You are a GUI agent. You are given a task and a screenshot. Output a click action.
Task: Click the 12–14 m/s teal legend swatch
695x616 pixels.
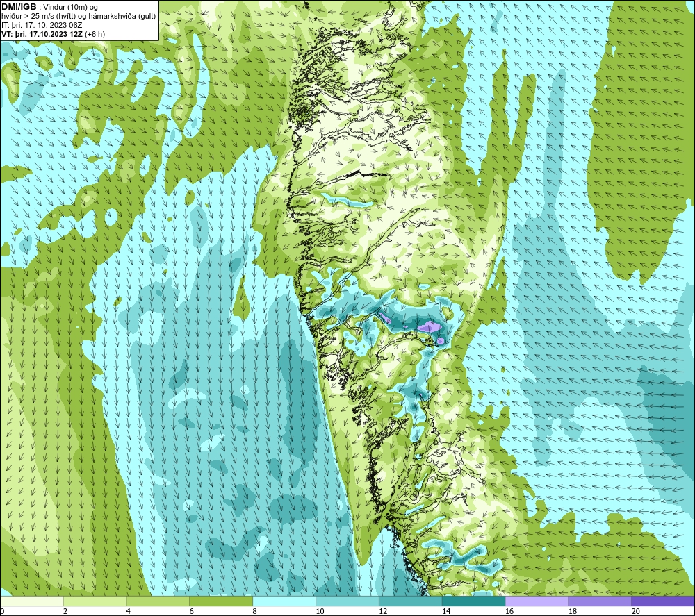(x=411, y=601)
